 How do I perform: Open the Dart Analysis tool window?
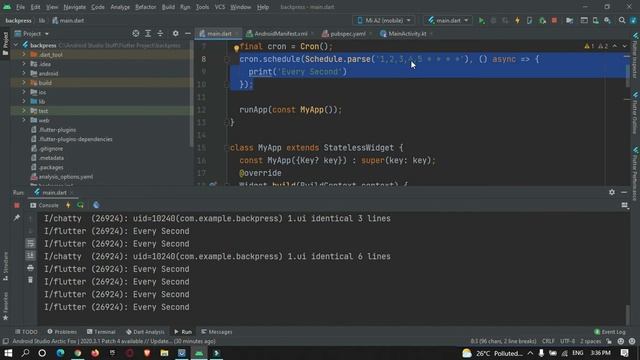[145, 332]
